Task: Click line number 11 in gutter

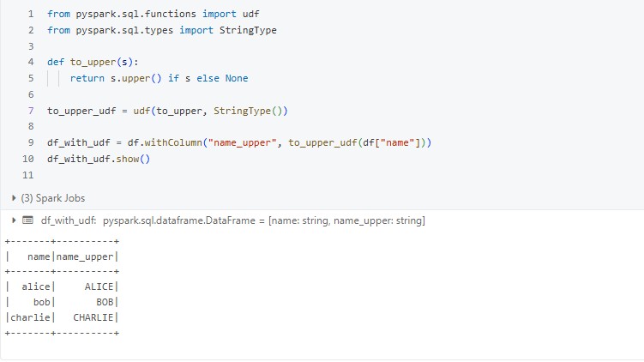Action: coord(28,175)
